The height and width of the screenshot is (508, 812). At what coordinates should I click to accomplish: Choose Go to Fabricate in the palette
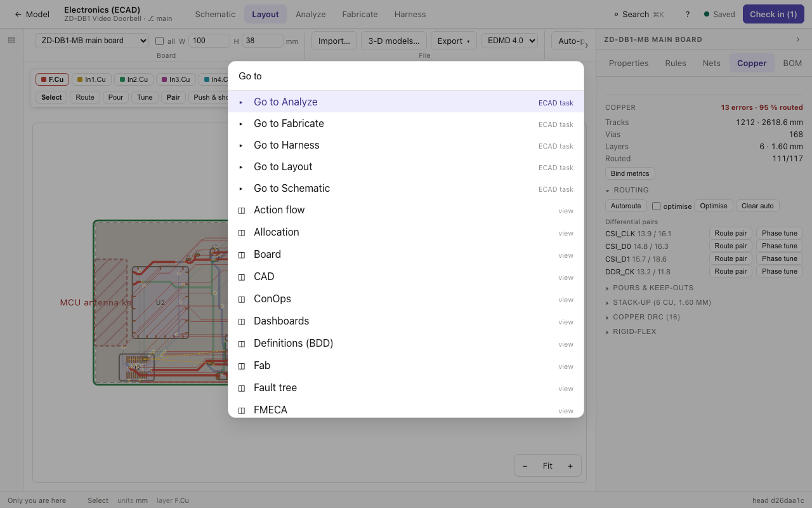406,123
